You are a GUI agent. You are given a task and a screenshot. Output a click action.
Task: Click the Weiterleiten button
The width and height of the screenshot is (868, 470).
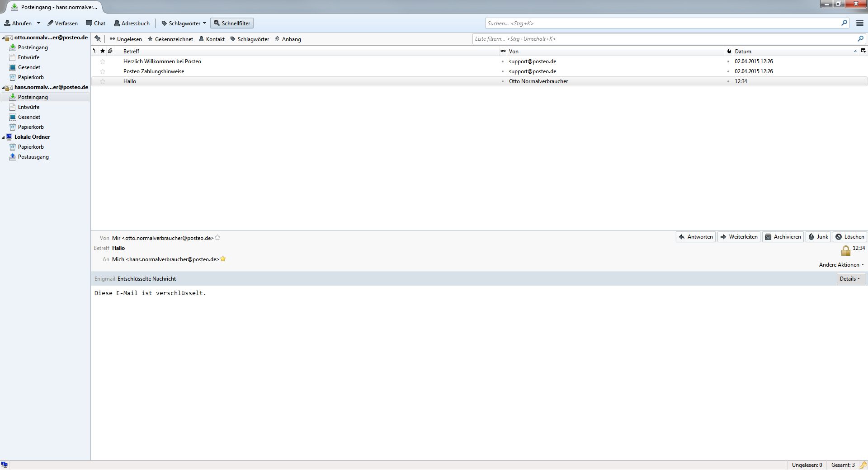click(739, 237)
